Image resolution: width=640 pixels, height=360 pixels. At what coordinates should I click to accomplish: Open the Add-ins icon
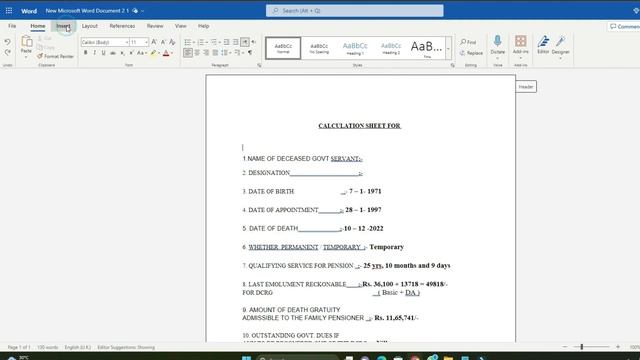click(520, 41)
